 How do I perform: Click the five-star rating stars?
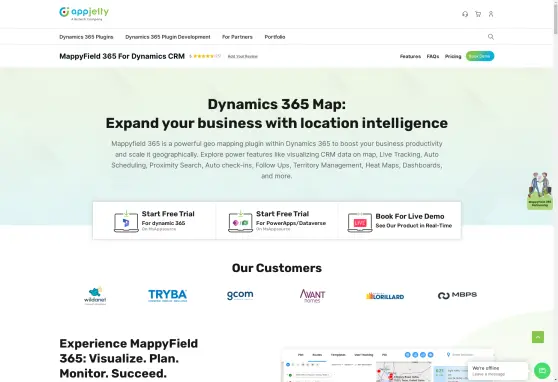(x=204, y=56)
